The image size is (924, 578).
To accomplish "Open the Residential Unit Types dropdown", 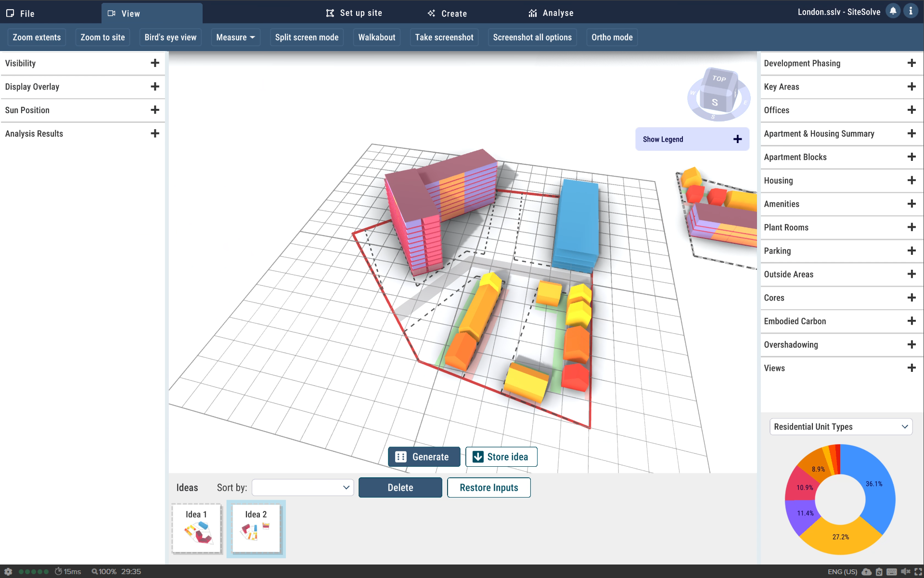I will coord(840,427).
